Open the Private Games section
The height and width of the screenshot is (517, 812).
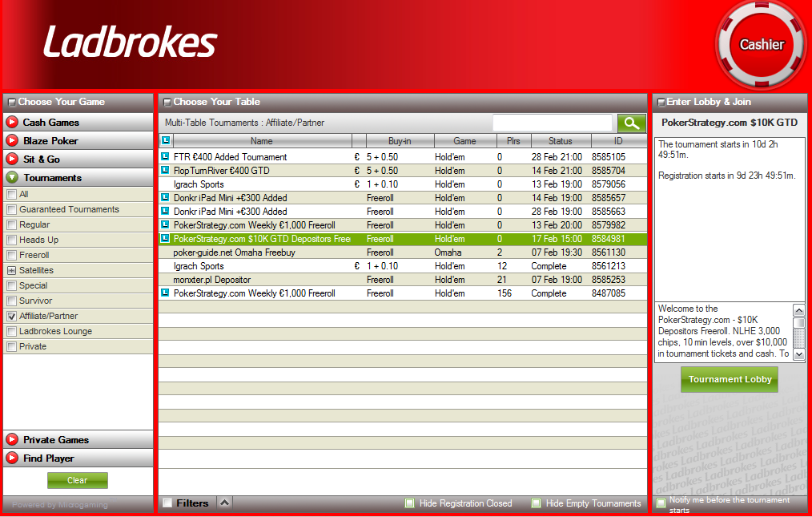(78, 440)
